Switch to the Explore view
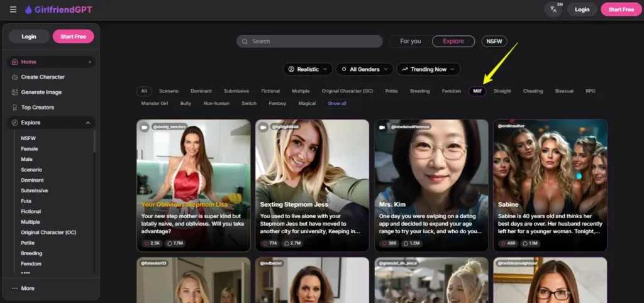This screenshot has width=644, height=303. pyautogui.click(x=453, y=41)
